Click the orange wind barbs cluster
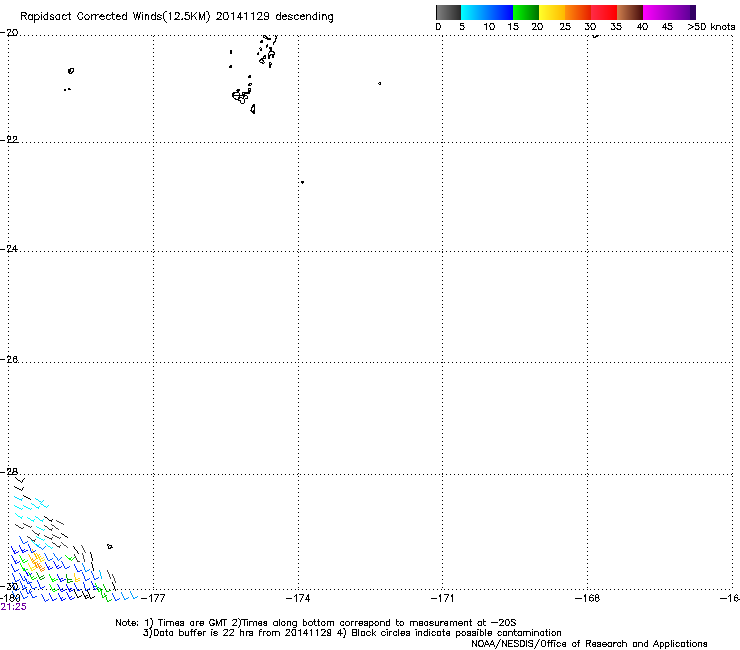 click(x=37, y=562)
